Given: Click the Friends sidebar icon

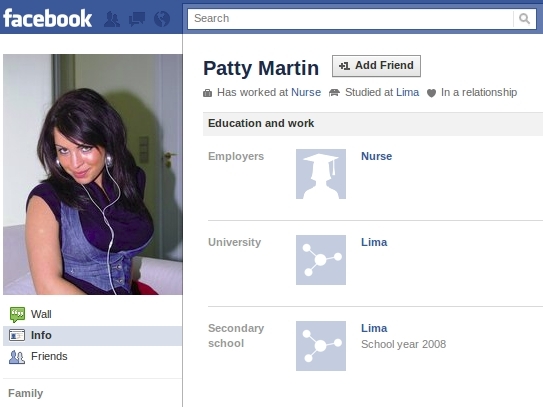Looking at the screenshot, I should point(17,357).
